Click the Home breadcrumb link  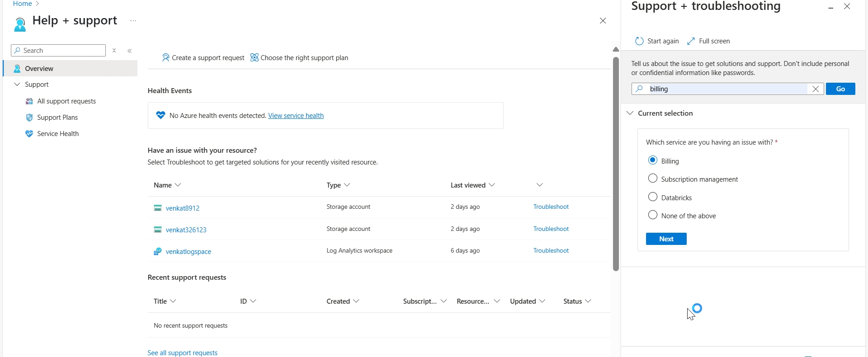coord(22,4)
